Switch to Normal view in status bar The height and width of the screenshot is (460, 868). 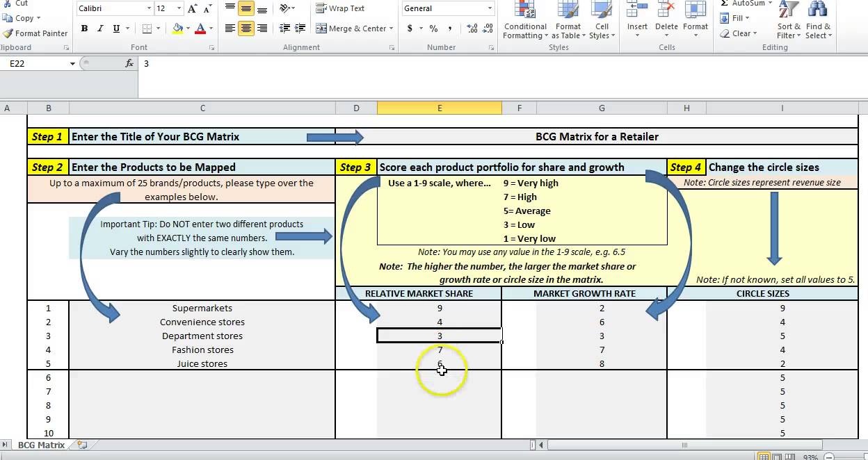(x=764, y=457)
